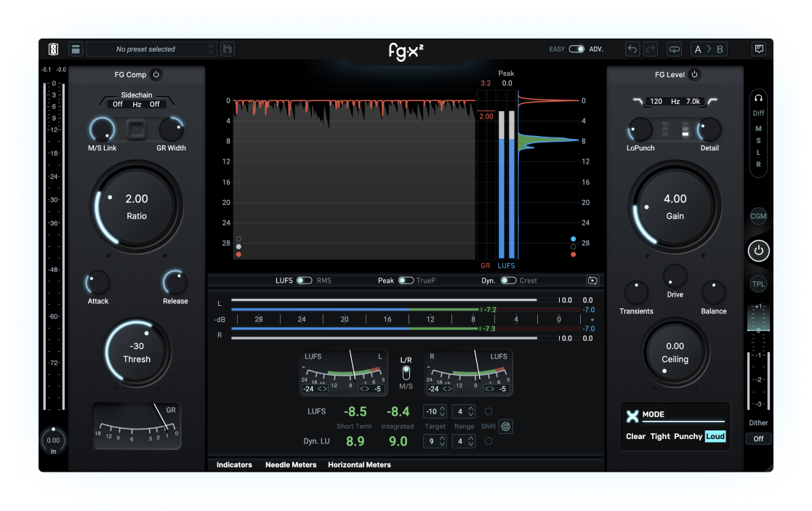Adjust the LUFS Range stepper showing 4
Image resolution: width=812 pixels, height=511 pixels.
tap(464, 411)
